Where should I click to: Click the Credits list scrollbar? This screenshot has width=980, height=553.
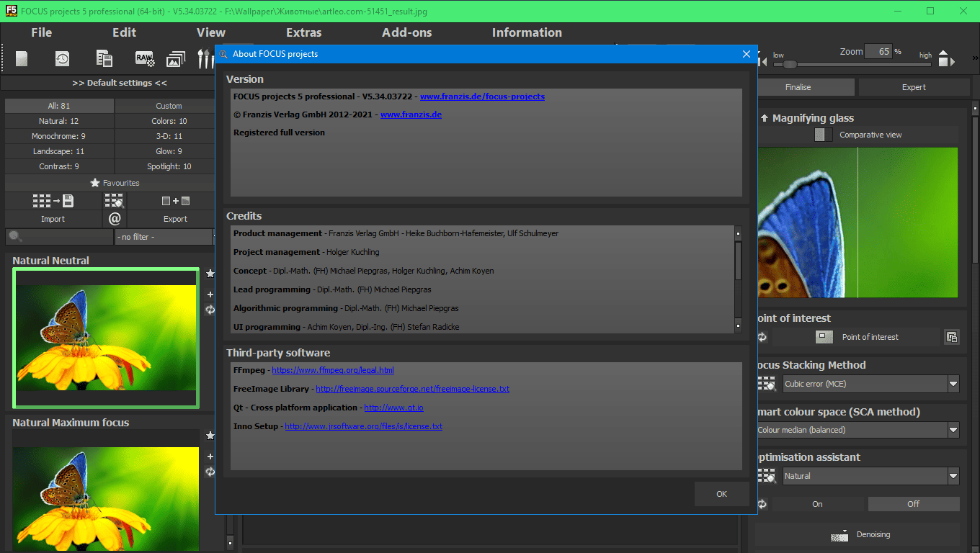tap(738, 279)
